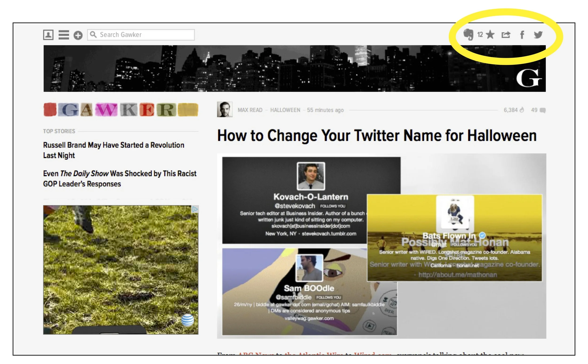Click the AdChoices icon on ad
The height and width of the screenshot is (364, 588).
(x=195, y=209)
